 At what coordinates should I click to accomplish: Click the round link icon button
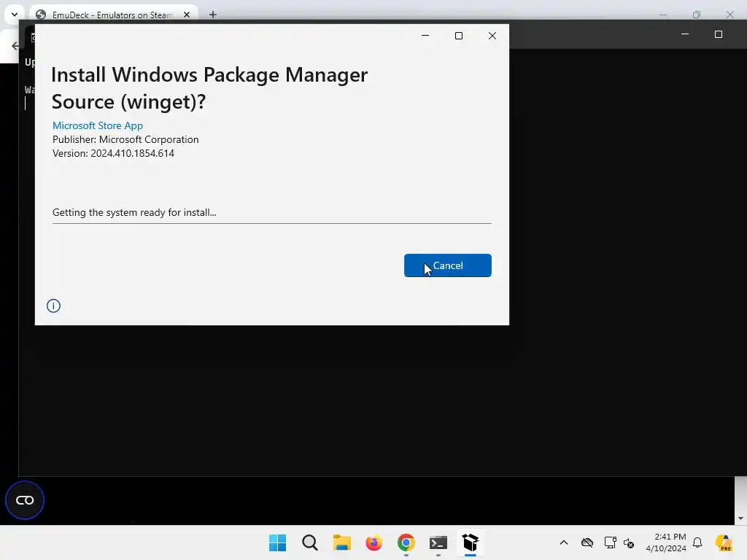coord(25,500)
